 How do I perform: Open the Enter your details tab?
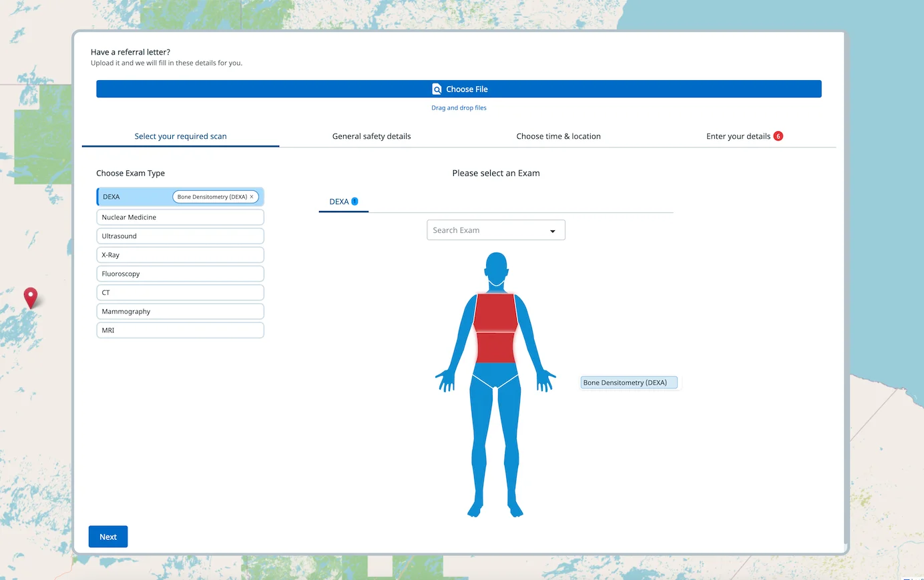[x=744, y=136]
